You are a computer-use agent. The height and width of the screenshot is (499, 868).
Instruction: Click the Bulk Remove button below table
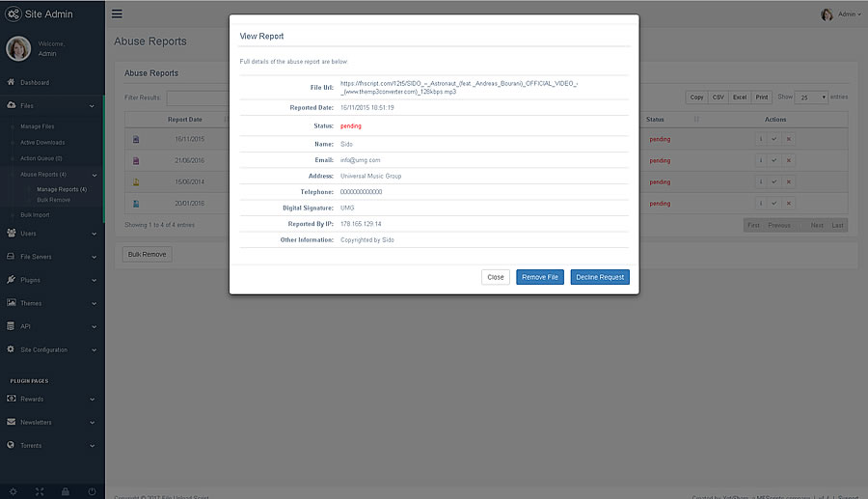[x=147, y=254]
